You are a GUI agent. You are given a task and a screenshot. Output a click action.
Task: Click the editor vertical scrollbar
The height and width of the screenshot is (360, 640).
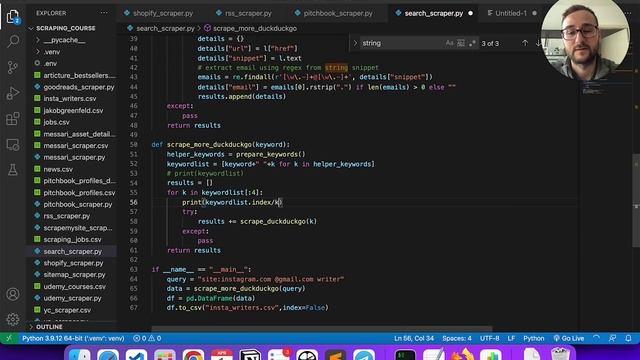tap(636, 200)
